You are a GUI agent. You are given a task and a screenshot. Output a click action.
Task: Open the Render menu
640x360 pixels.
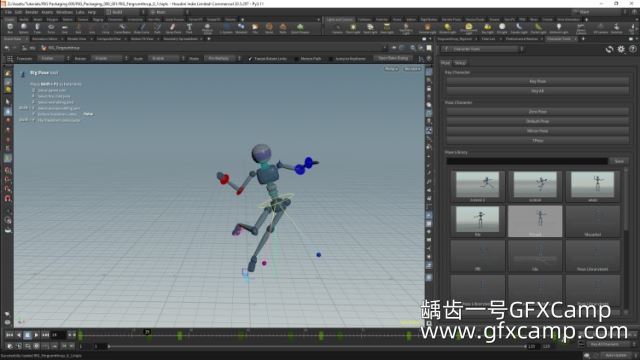pos(32,12)
